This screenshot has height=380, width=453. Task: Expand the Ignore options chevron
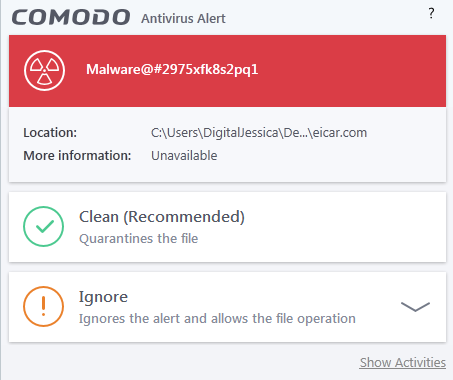(415, 306)
